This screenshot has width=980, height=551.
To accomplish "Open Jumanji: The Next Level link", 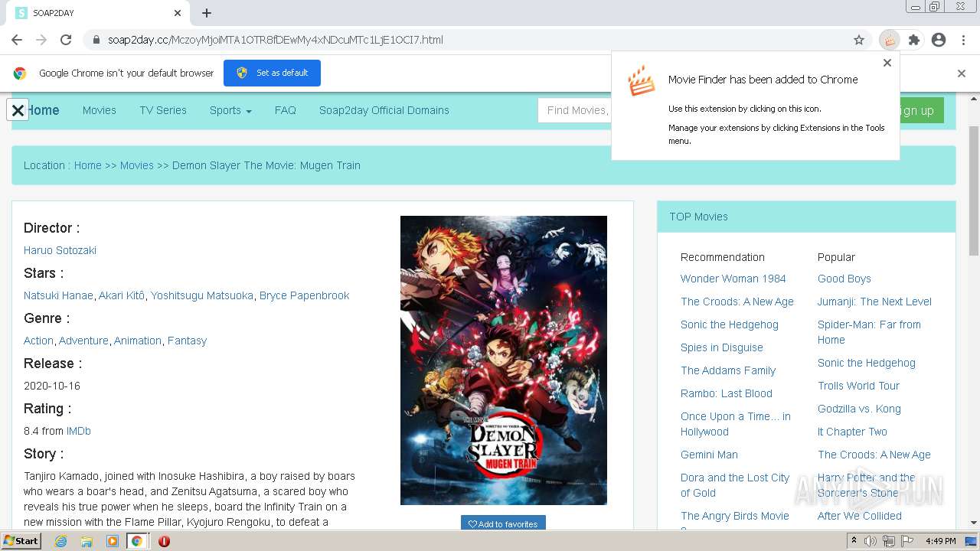I will click(x=874, y=302).
